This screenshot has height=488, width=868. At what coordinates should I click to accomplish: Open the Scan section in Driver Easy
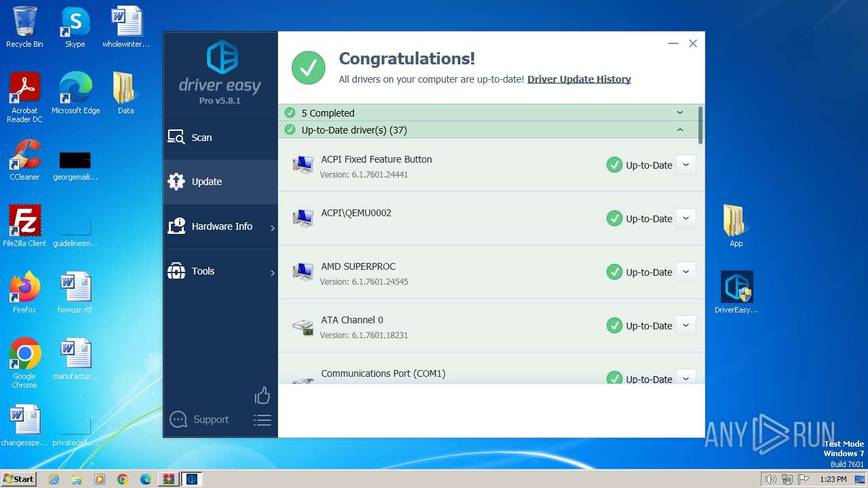(220, 138)
